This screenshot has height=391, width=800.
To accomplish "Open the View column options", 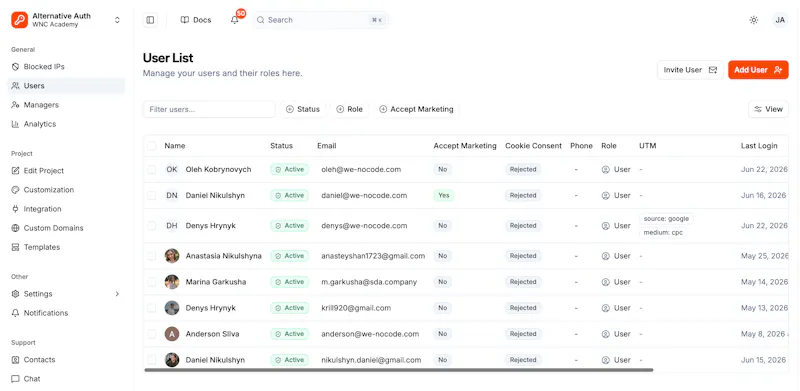I will point(768,109).
